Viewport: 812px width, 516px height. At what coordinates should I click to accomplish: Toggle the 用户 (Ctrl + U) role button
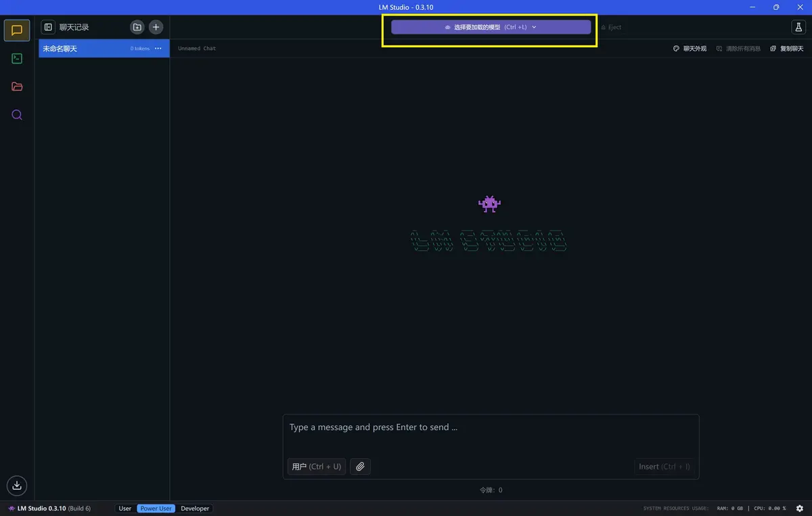(317, 467)
